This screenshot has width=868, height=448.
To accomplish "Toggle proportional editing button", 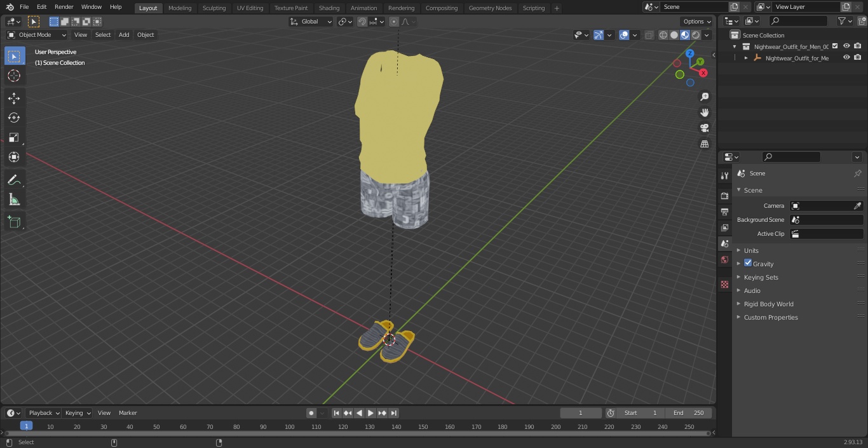I will click(394, 22).
